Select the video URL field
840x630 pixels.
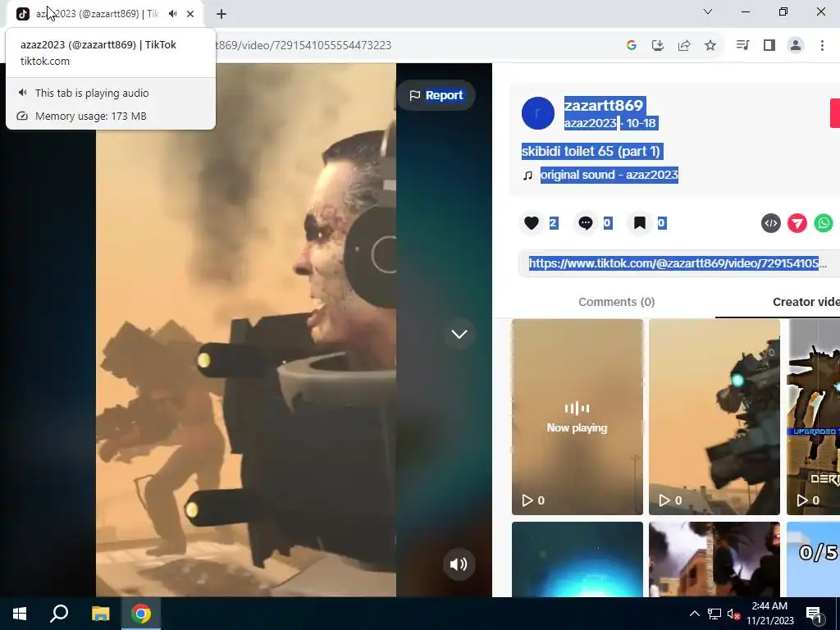coord(678,263)
